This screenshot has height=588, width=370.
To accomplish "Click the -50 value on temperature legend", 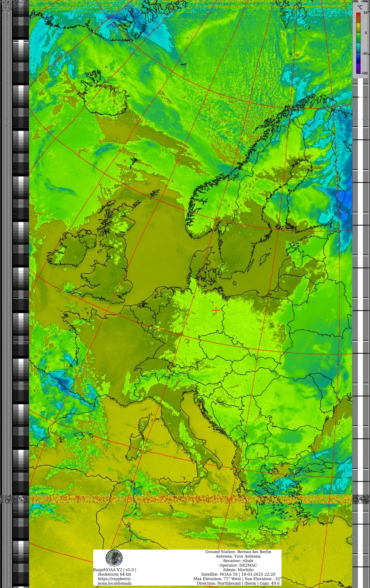I will coord(365,53).
